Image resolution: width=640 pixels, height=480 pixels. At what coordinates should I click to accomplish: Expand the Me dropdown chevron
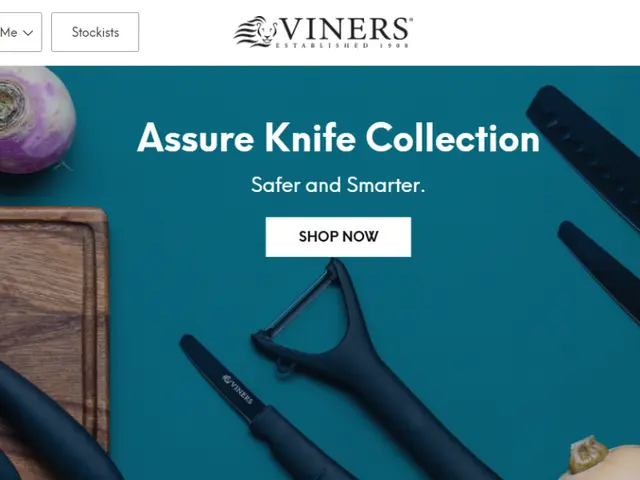(28, 33)
